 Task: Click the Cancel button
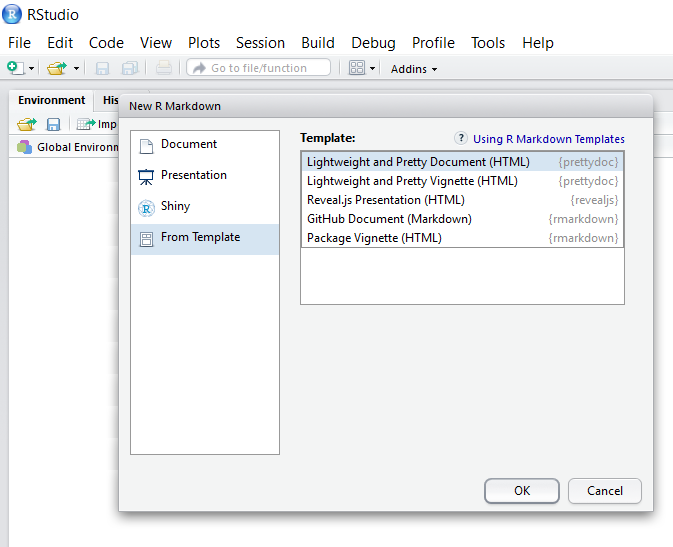(605, 491)
